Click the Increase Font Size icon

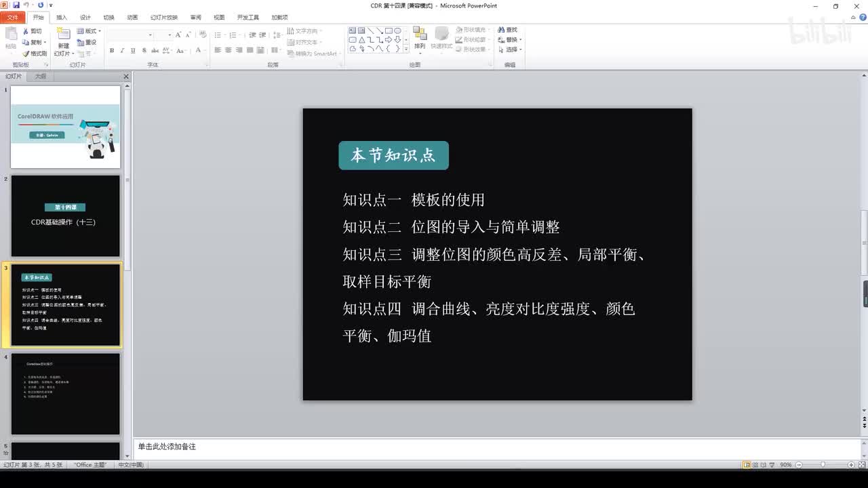pos(178,35)
